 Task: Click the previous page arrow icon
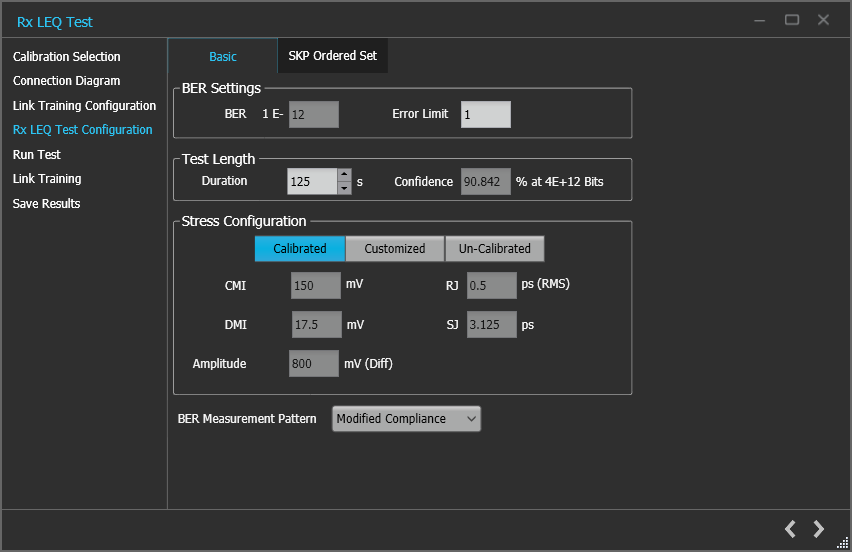coord(790,529)
